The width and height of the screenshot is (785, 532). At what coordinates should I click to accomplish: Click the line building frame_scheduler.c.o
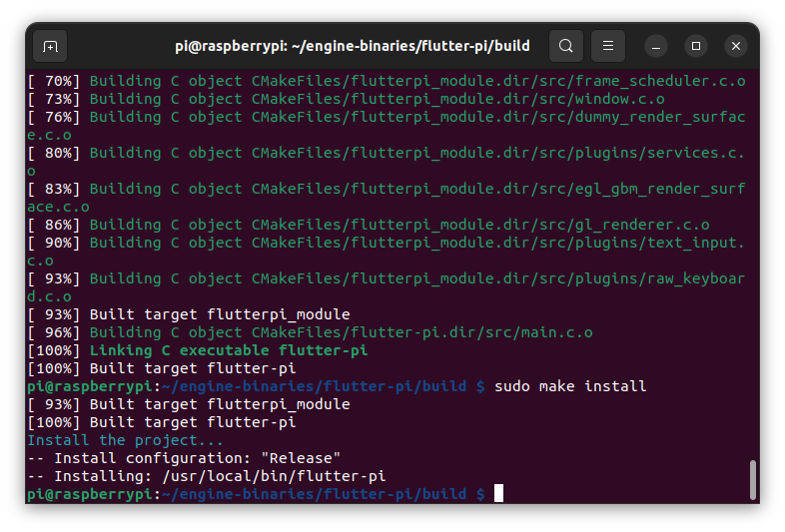tap(387, 81)
